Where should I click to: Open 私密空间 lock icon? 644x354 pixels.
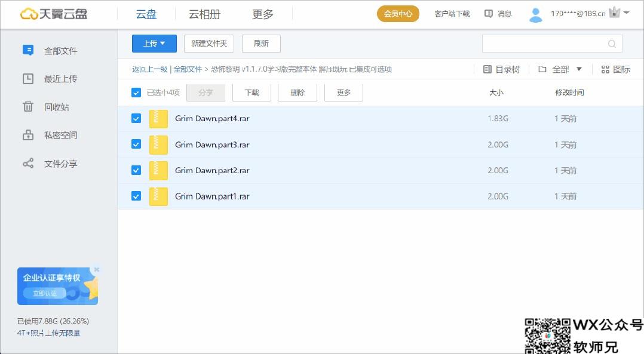28,134
